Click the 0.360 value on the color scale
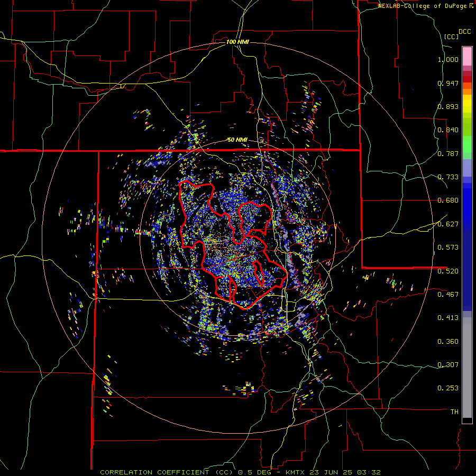This screenshot has width=476, height=476. (448, 342)
